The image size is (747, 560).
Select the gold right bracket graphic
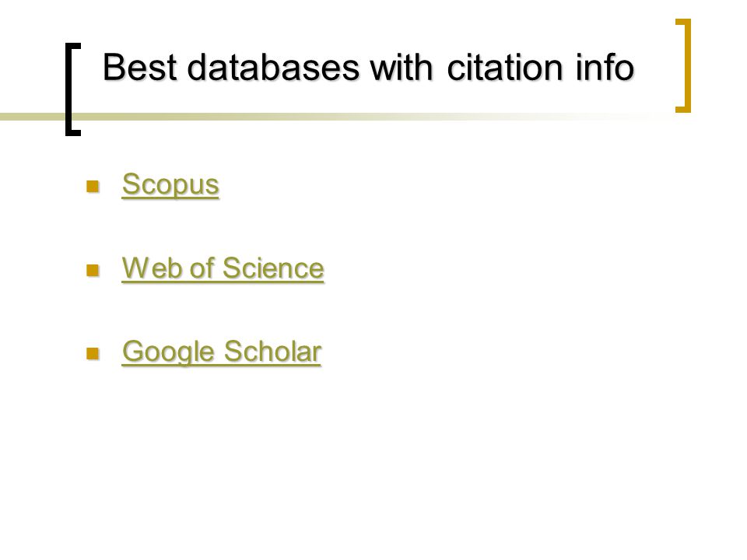pos(683,65)
